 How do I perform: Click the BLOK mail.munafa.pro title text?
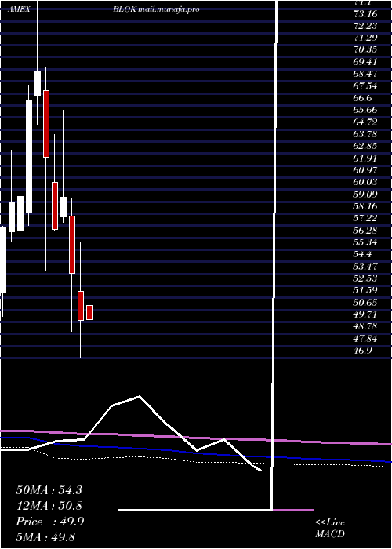pos(156,9)
